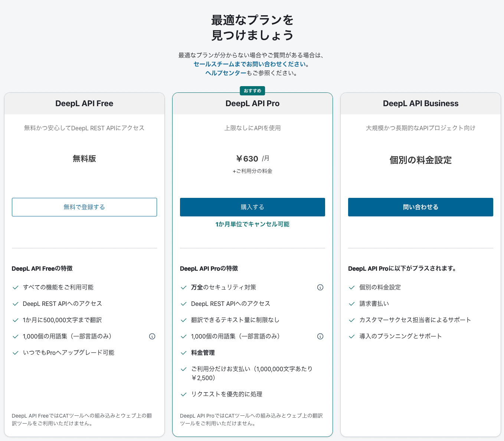This screenshot has width=504, height=441.
Task: Click info icon beside Free plan 用語集 row
Action: point(152,336)
